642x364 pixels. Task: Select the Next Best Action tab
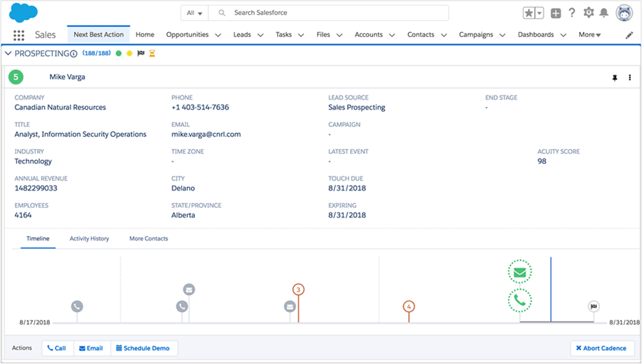(99, 35)
